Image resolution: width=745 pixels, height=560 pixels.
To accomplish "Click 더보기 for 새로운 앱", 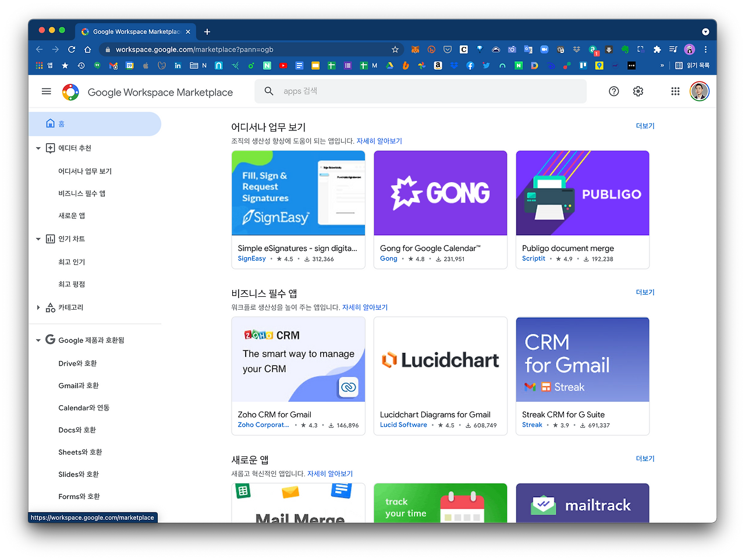I will (x=645, y=459).
